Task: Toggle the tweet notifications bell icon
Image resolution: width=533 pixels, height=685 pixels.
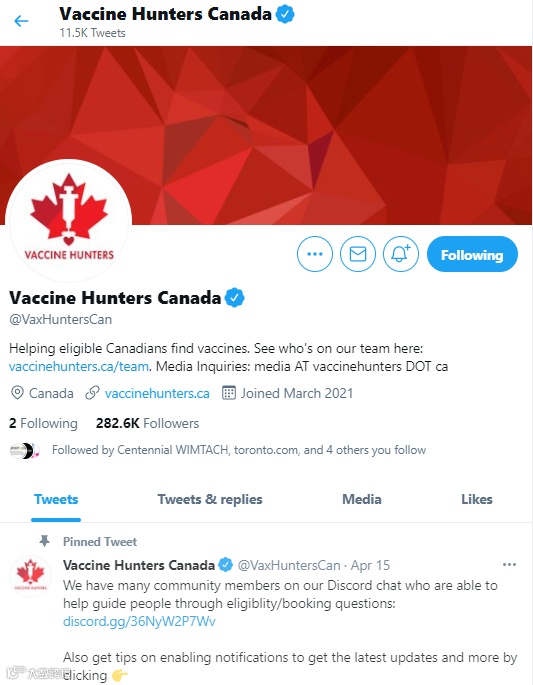Action: click(x=401, y=254)
